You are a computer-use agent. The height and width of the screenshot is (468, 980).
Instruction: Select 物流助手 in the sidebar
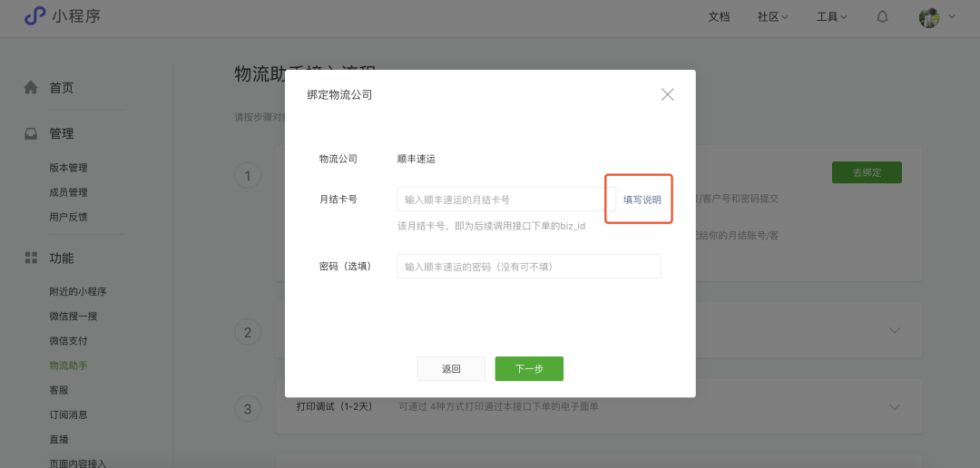point(68,366)
